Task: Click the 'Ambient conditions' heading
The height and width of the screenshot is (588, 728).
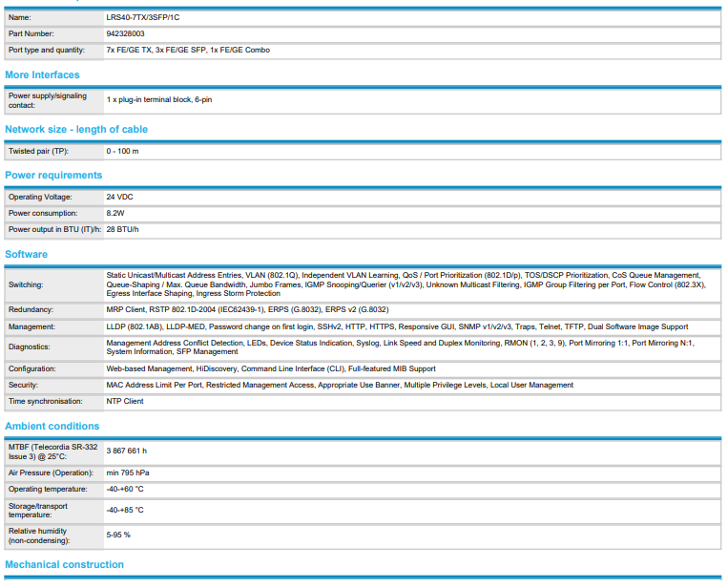Action: pyautogui.click(x=52, y=427)
